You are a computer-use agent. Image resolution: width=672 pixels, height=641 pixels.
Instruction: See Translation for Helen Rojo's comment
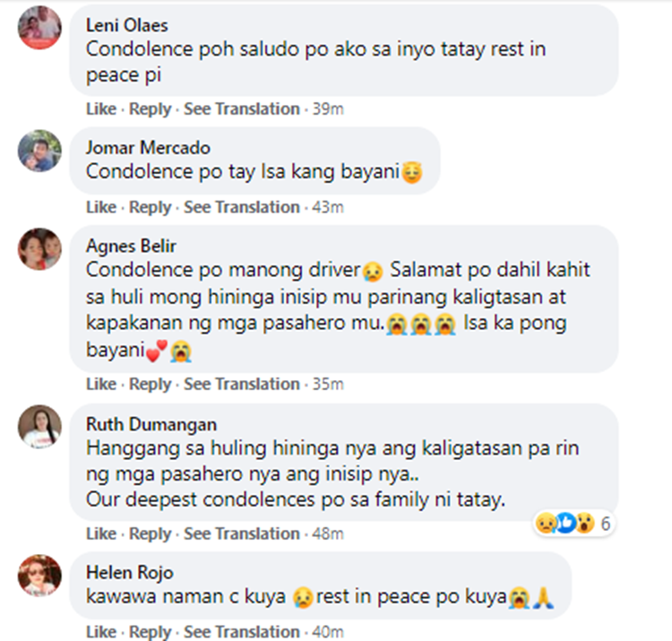pos(241,632)
